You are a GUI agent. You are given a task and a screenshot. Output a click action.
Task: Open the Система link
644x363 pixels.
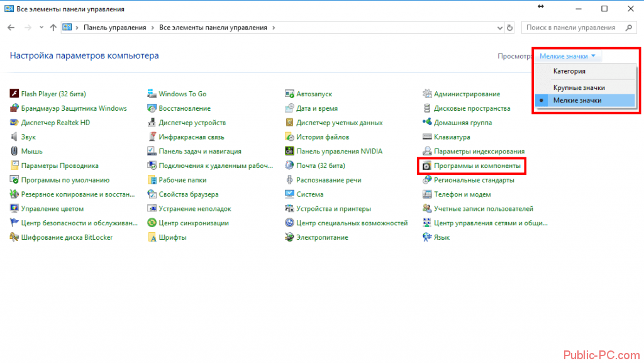(x=309, y=194)
